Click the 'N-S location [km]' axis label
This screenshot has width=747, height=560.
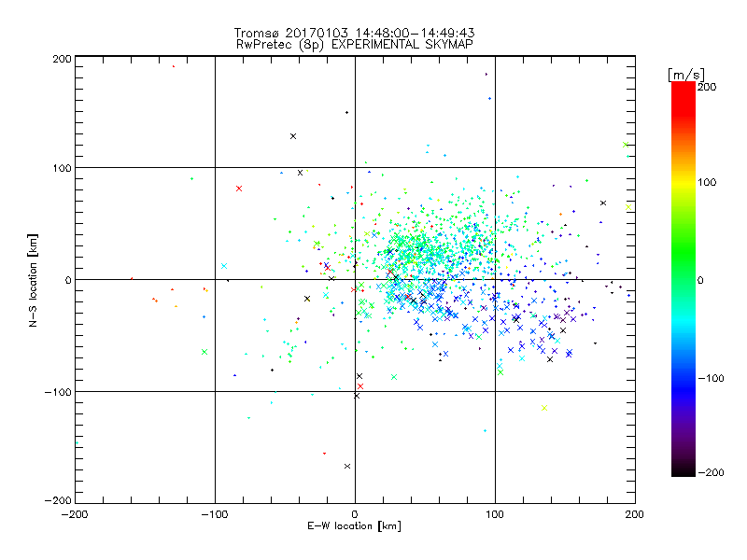tap(33, 280)
